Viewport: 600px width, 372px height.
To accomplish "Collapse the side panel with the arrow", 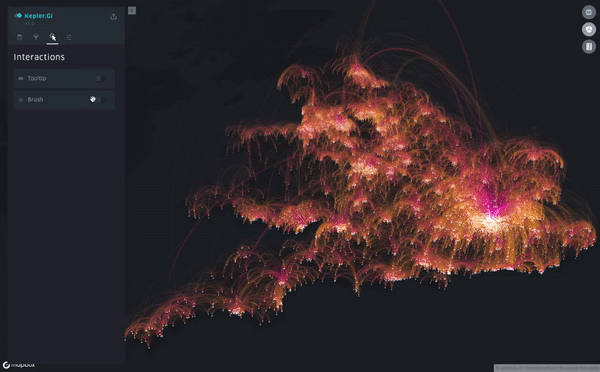I will 132,11.
